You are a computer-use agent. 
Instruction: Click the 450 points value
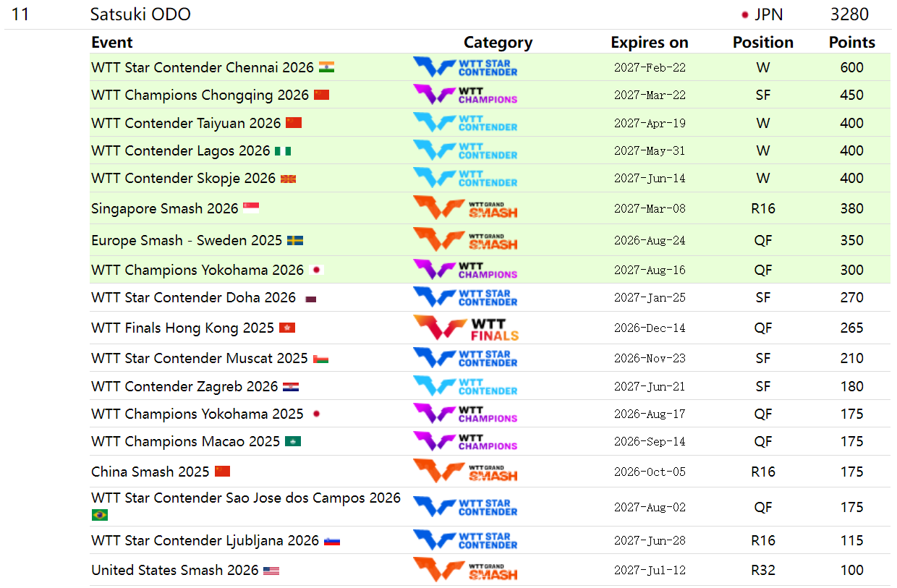pyautogui.click(x=852, y=95)
